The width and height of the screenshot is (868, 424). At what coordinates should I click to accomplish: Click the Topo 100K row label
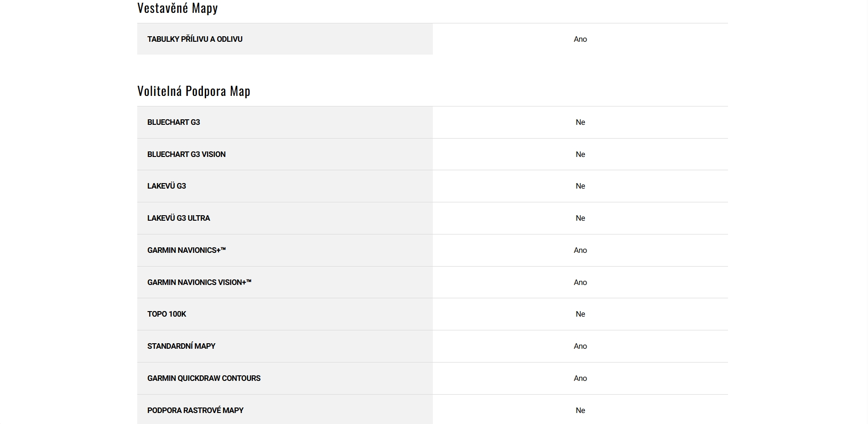167,314
